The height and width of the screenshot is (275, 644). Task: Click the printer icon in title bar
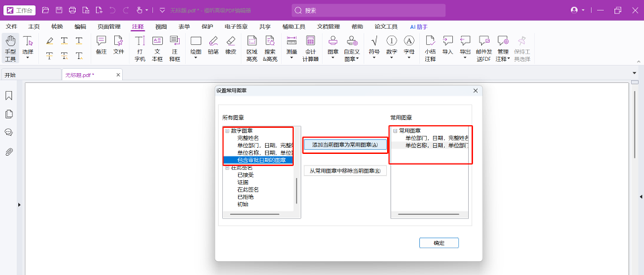pos(72,10)
